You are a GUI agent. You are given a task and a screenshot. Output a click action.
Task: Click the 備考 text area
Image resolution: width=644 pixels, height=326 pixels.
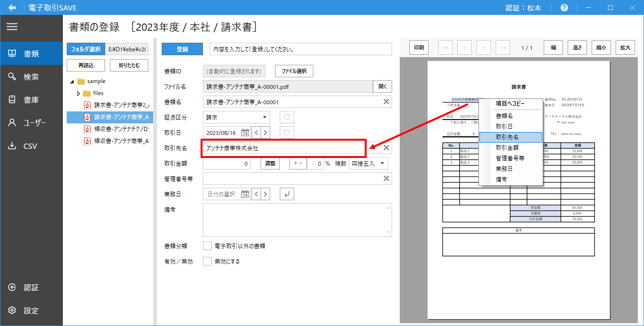(297, 220)
